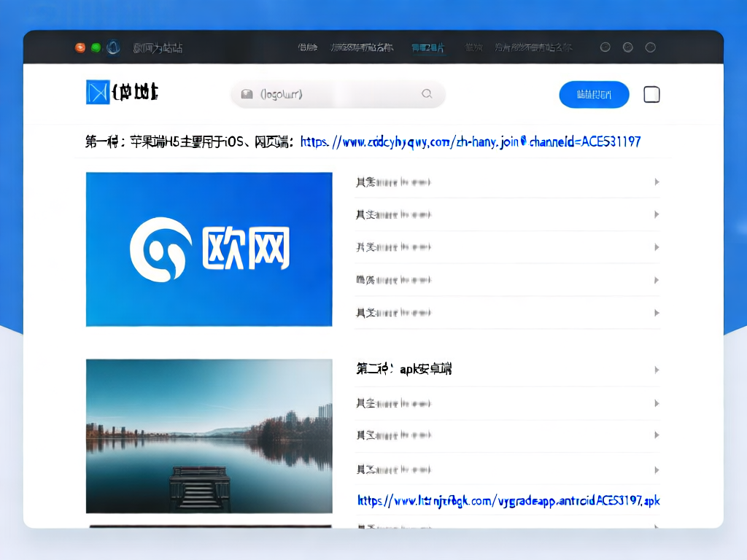Open the channelId=ACES31197 link
The width and height of the screenshot is (747, 560).
(471, 141)
